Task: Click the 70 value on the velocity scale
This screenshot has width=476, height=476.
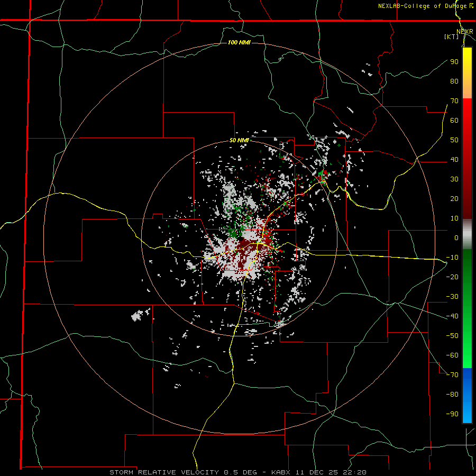Action: [x=454, y=101]
